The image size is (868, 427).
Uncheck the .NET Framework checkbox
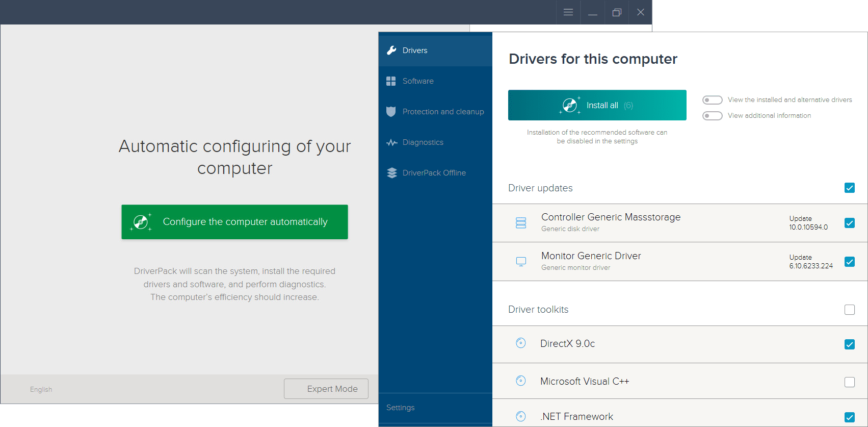point(850,417)
